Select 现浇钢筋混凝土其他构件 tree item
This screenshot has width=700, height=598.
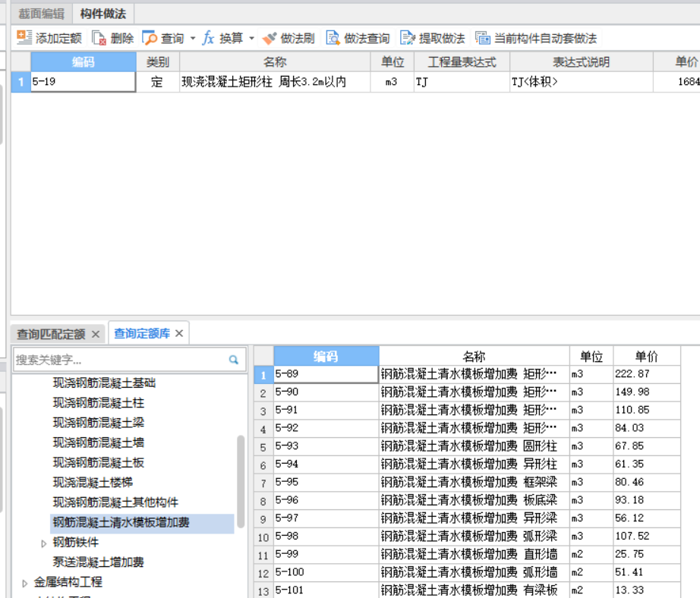click(x=115, y=502)
